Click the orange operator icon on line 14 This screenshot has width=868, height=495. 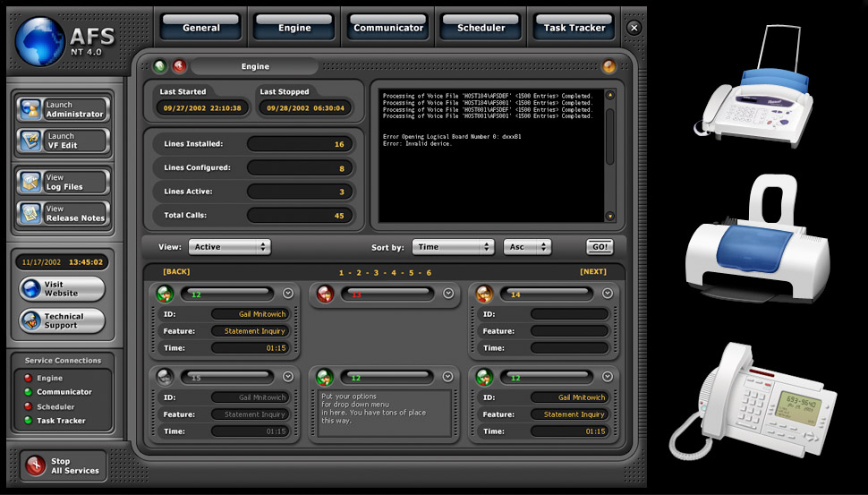click(484, 294)
